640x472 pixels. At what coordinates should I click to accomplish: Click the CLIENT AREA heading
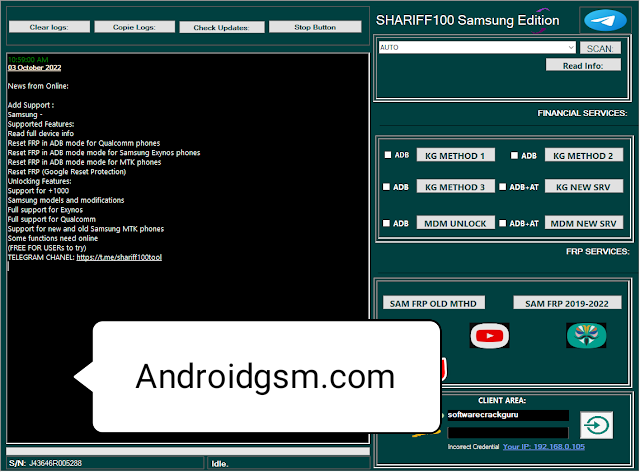click(502, 401)
